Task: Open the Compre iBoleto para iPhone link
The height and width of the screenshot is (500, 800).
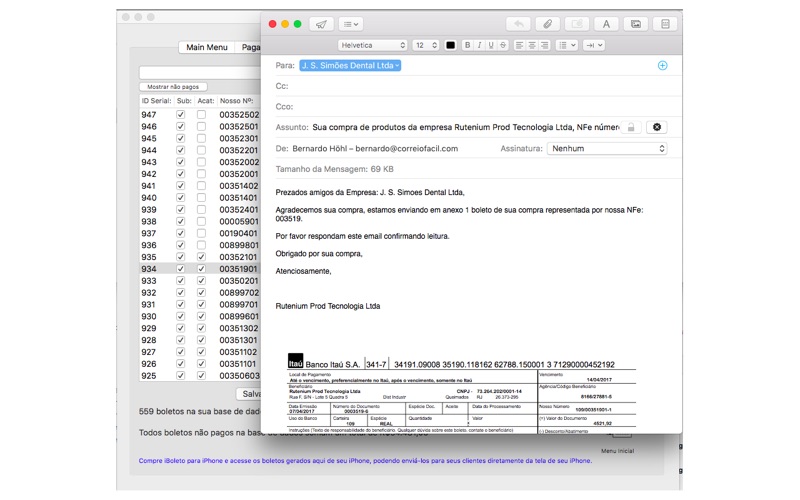Action: [x=365, y=461]
